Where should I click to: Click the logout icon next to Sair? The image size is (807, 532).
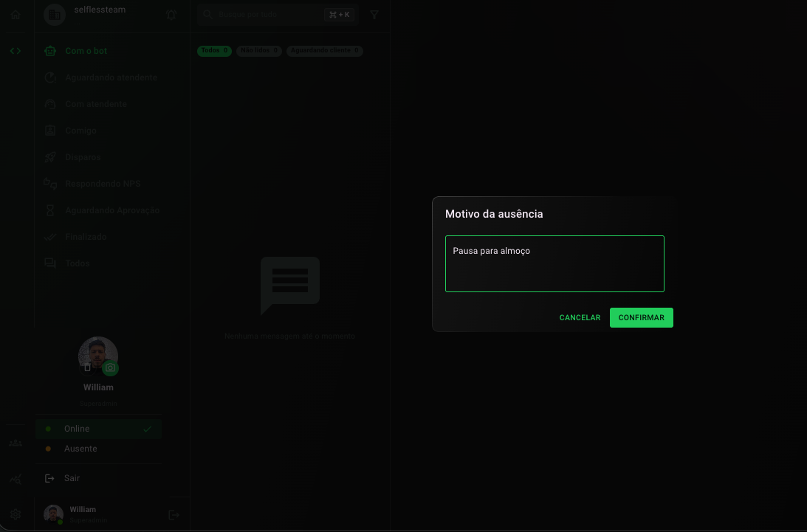[49, 478]
